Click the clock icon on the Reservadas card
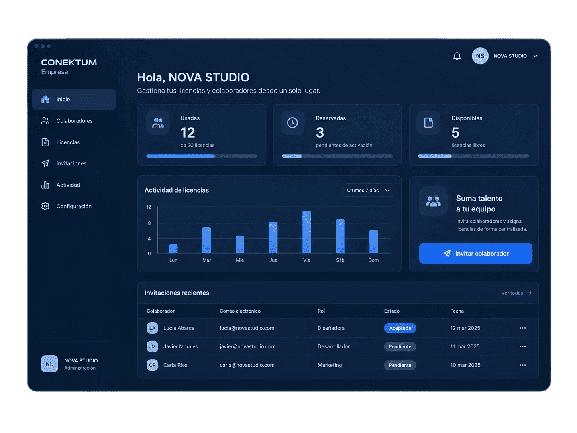 (x=293, y=123)
